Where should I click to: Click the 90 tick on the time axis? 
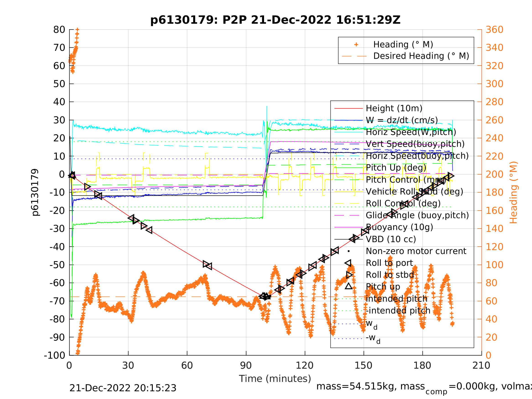point(246,366)
